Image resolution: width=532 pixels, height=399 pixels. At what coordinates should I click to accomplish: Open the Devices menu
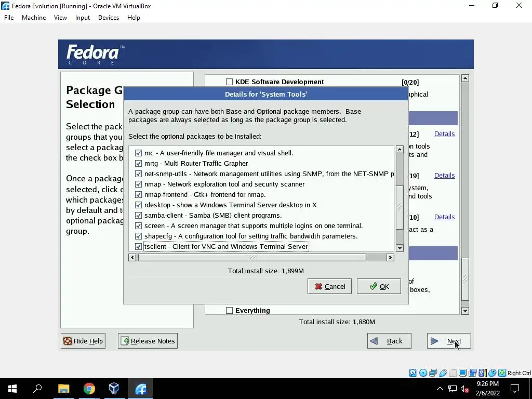(109, 18)
